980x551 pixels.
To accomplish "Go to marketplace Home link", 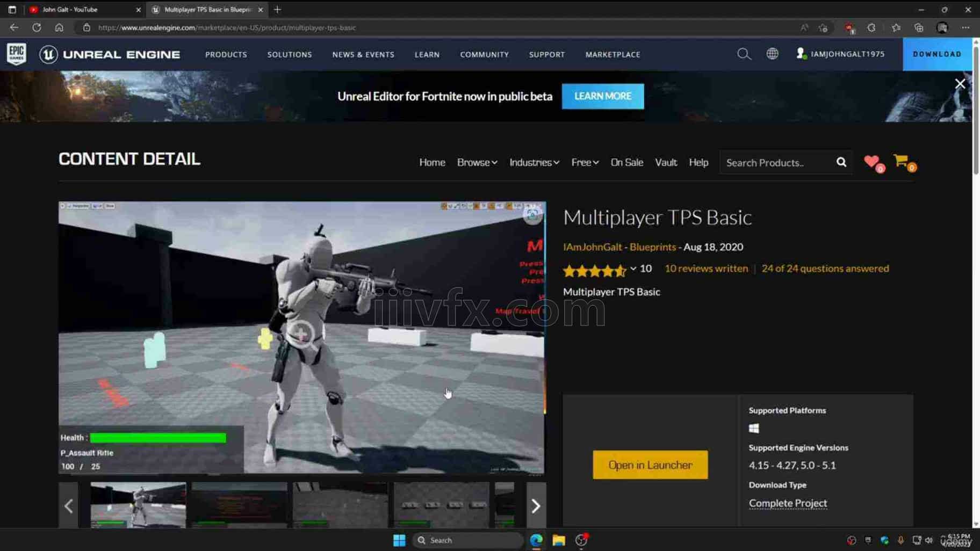I will coord(432,162).
